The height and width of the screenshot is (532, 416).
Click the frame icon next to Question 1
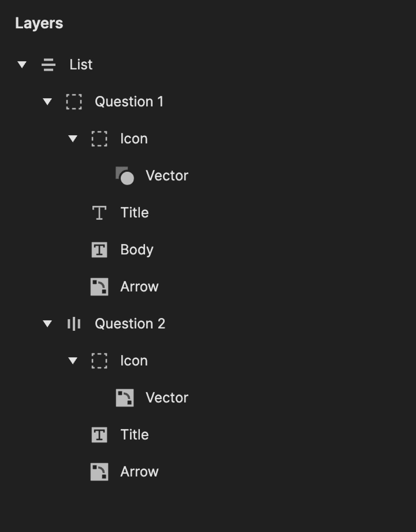coord(74,102)
